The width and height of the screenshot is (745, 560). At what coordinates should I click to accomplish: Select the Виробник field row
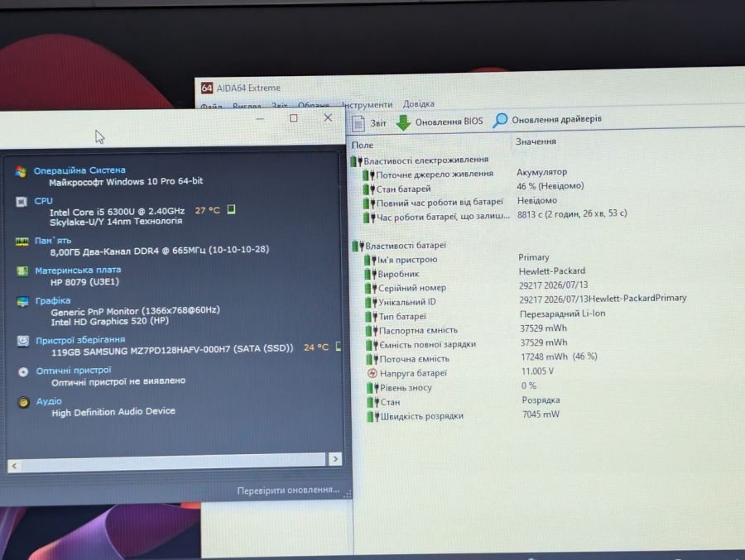click(392, 274)
